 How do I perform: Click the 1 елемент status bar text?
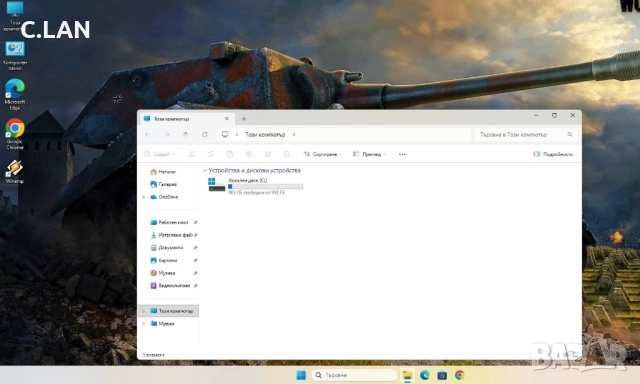tap(153, 355)
